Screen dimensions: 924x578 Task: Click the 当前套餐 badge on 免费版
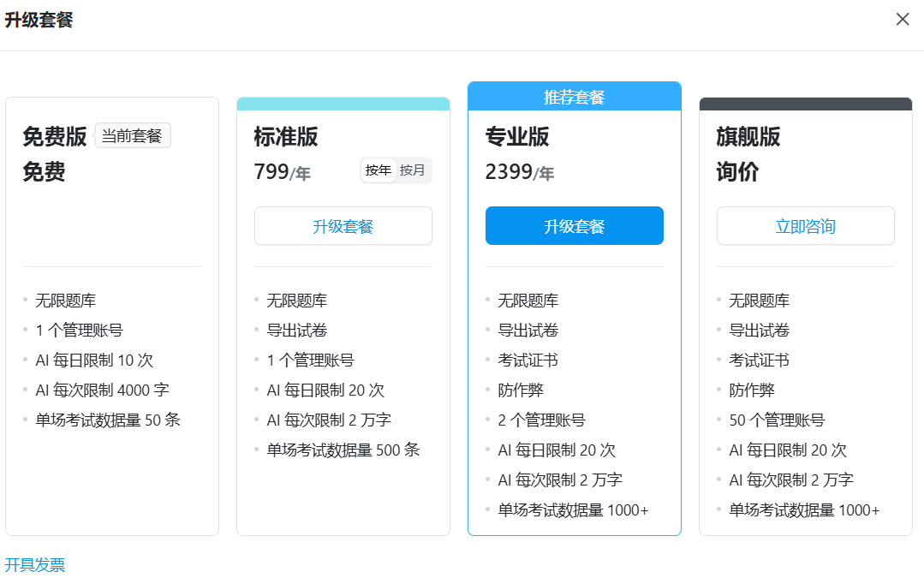[x=132, y=135]
